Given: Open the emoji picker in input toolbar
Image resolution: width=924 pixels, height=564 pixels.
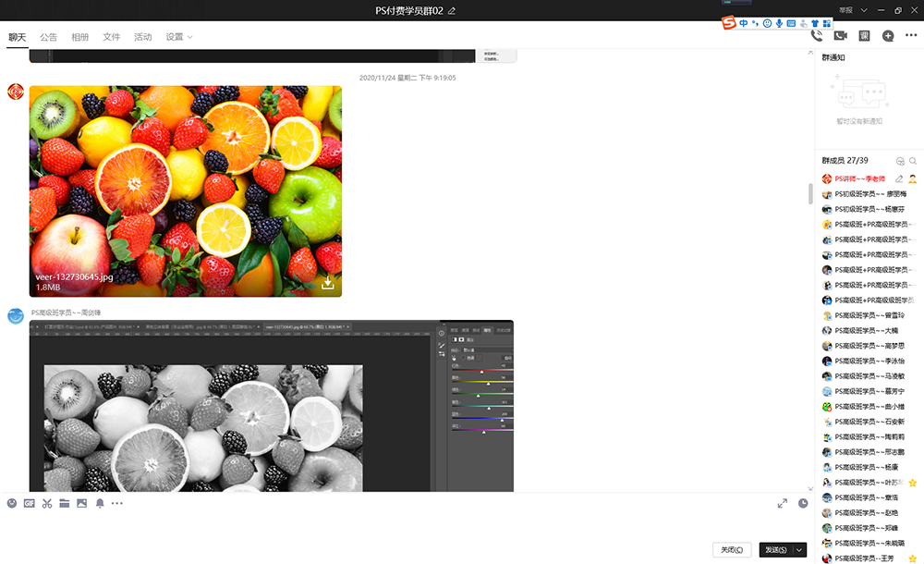Looking at the screenshot, I should pyautogui.click(x=12, y=503).
